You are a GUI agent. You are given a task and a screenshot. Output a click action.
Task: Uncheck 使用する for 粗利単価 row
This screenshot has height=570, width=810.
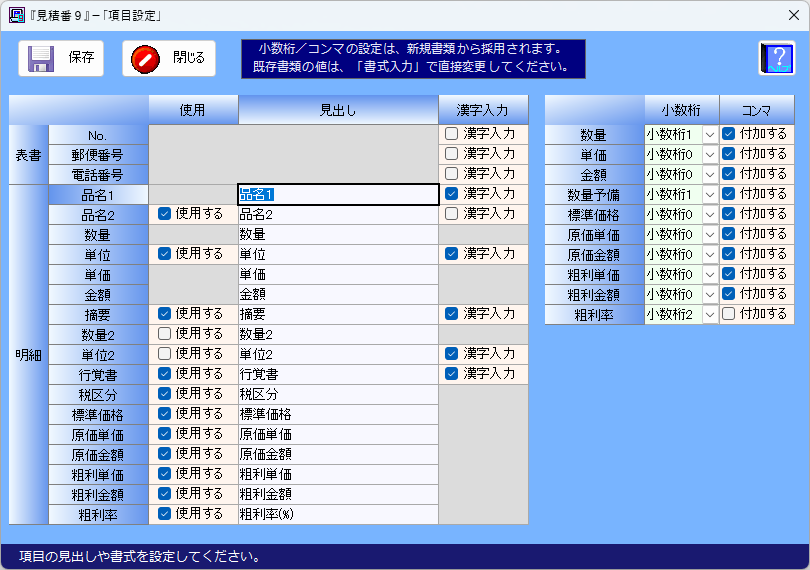tap(164, 473)
